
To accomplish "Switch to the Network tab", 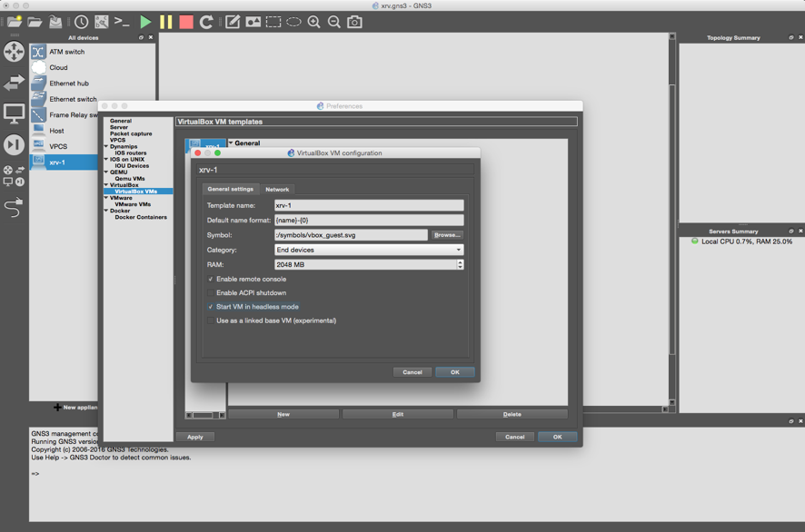I will click(277, 190).
